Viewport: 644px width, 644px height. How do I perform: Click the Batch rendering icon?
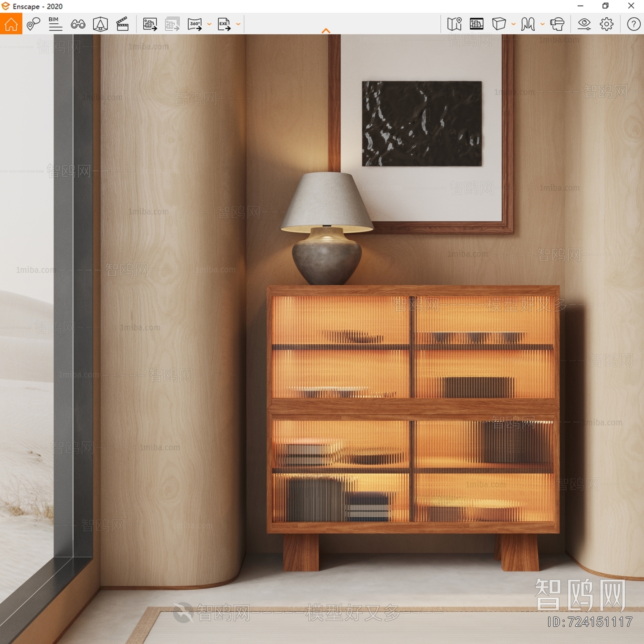coord(172,24)
